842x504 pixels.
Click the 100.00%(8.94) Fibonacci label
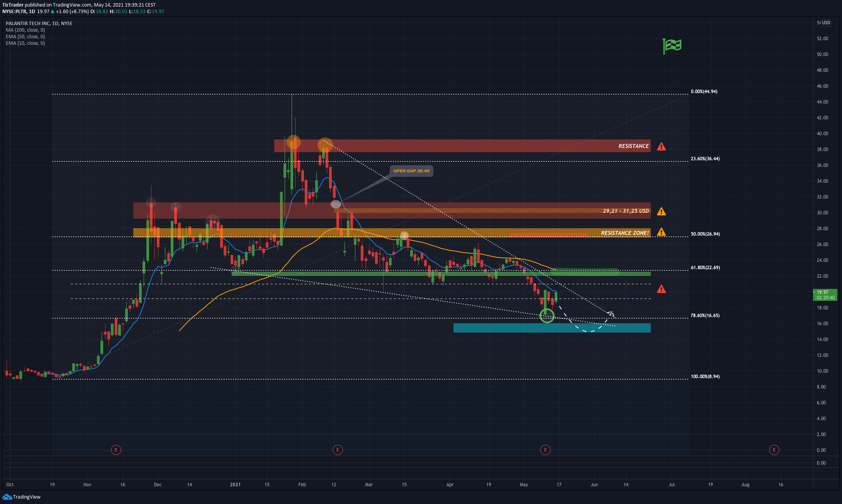point(705,377)
